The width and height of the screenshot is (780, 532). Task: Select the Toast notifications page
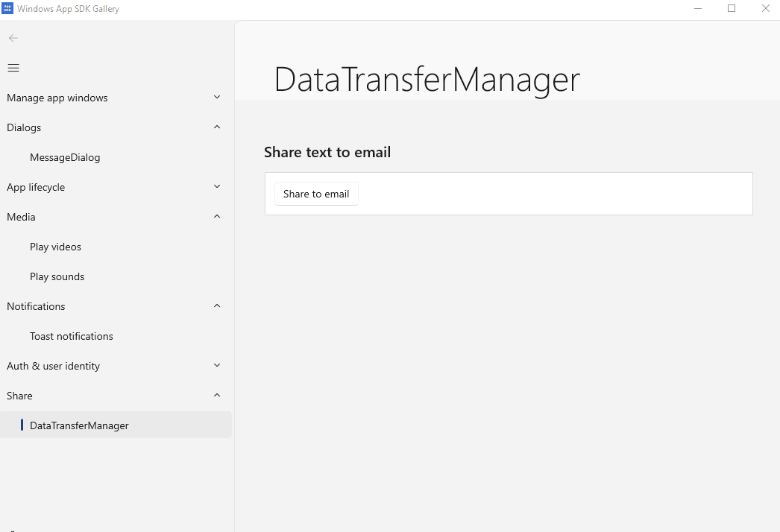[x=72, y=336]
